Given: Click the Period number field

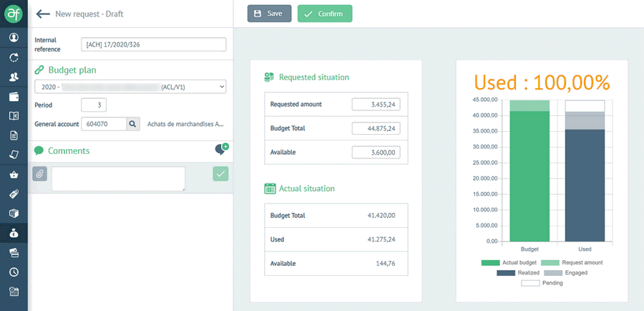Looking at the screenshot, I should pos(94,105).
